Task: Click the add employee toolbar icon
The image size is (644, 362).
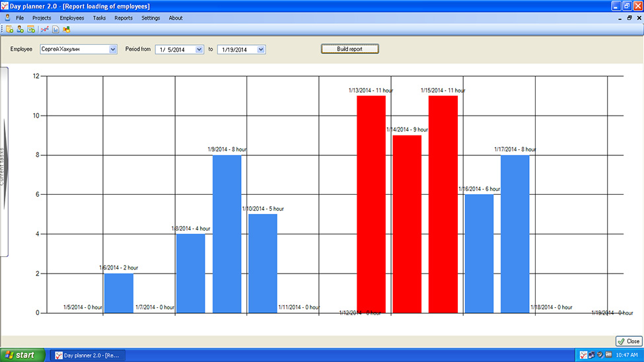Action: pyautogui.click(x=20, y=30)
